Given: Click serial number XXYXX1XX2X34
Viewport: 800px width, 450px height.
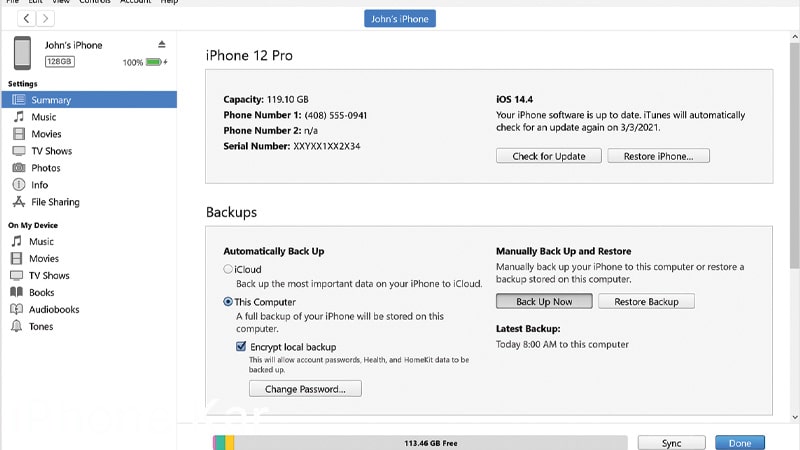Looking at the screenshot, I should click(327, 146).
